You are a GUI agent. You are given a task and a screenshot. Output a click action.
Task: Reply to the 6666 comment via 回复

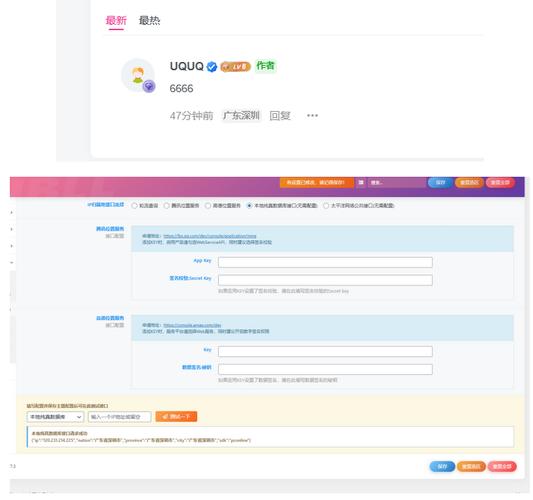(x=280, y=116)
